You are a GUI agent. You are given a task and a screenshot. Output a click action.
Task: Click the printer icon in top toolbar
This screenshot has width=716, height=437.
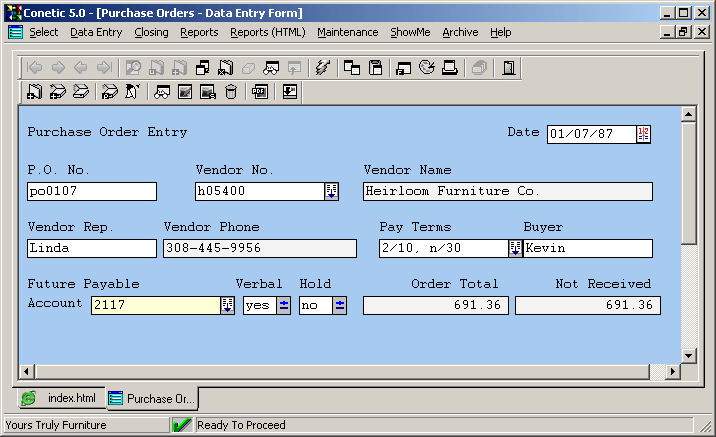(x=450, y=69)
